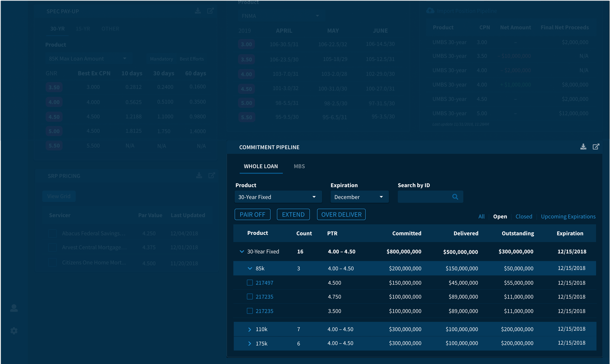Download the Commitment Pipeline data
The height and width of the screenshot is (364, 610).
[583, 147]
